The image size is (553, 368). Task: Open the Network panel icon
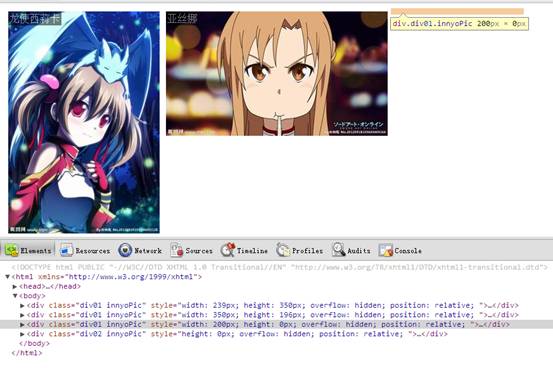[x=125, y=250]
